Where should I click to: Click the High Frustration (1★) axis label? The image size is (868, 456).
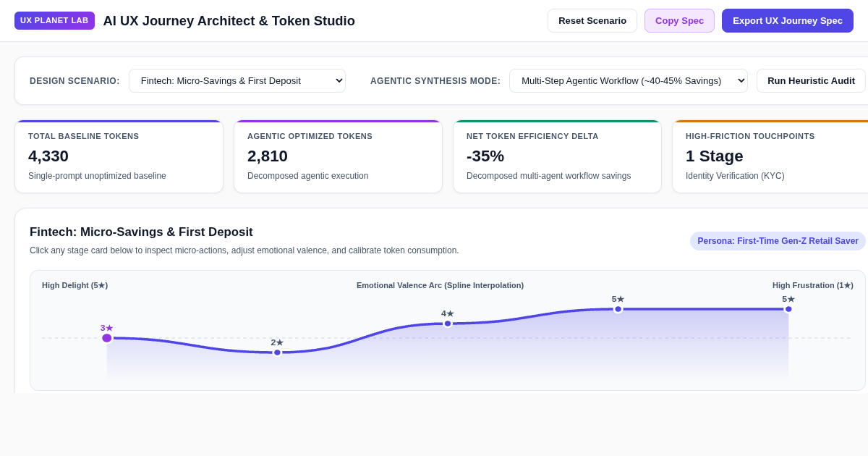pos(813,285)
